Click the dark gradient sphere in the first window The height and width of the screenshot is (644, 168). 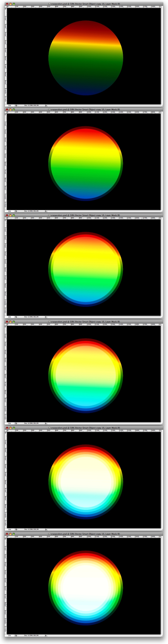point(86,58)
